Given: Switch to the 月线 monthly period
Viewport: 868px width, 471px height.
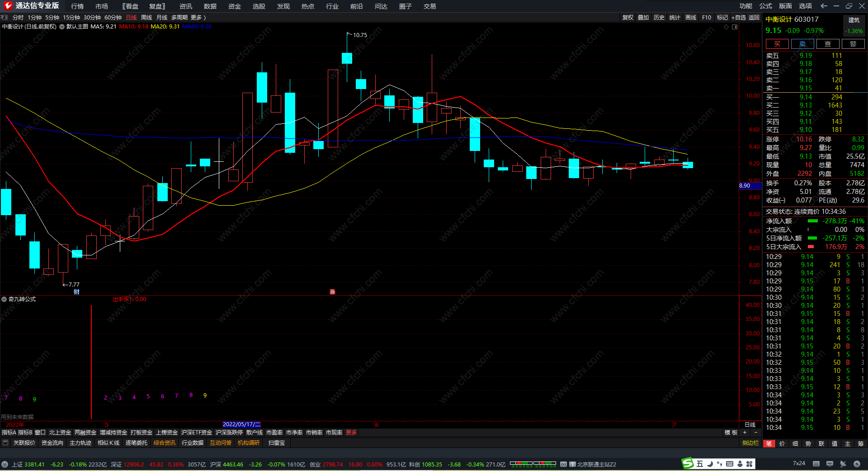Looking at the screenshot, I should pyautogui.click(x=162, y=18).
